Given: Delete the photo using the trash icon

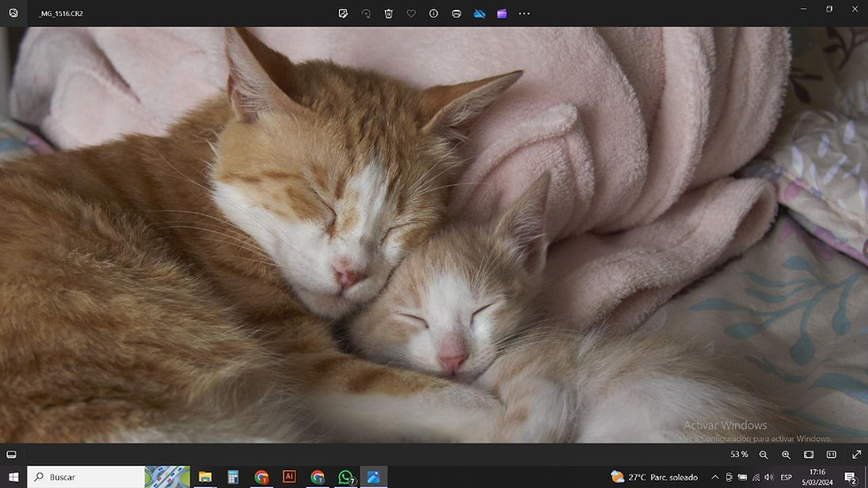Looking at the screenshot, I should coord(389,13).
